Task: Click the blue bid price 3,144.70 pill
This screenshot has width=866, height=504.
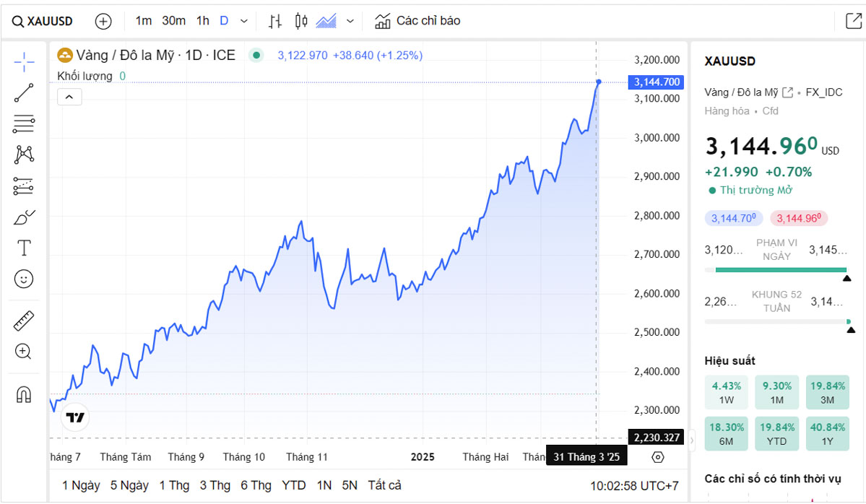Action: point(733,218)
